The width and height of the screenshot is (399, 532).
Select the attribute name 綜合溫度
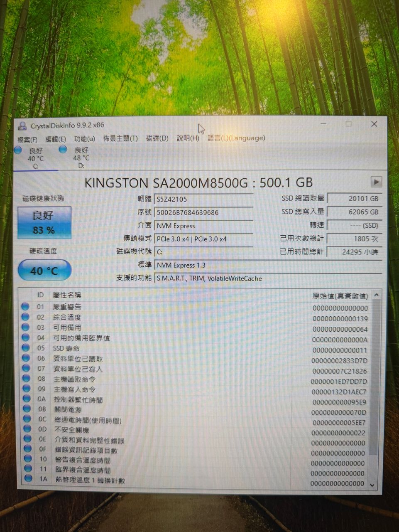pos(67,317)
